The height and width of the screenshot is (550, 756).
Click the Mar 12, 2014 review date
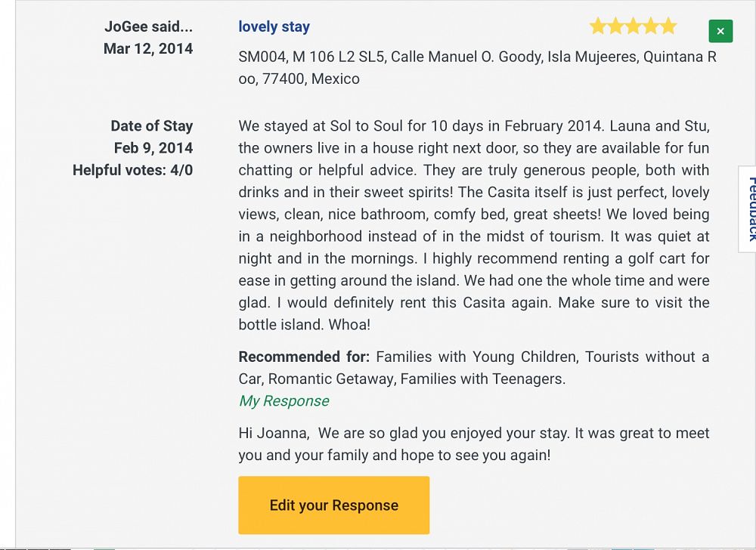tap(148, 49)
